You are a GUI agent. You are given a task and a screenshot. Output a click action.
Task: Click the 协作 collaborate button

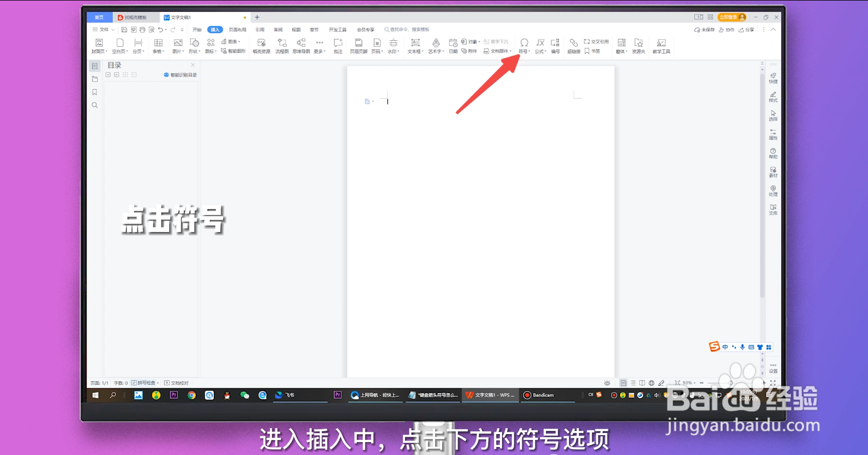tap(727, 29)
